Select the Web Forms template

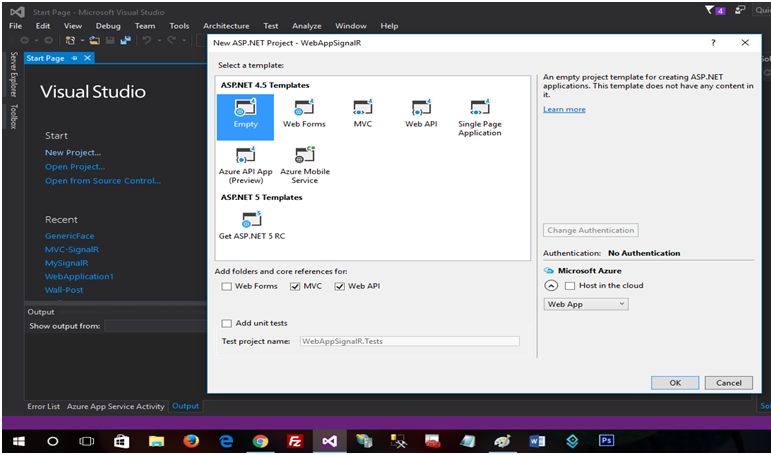click(304, 114)
